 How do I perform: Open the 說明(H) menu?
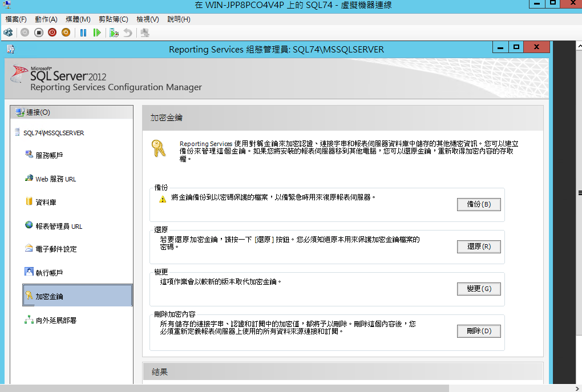[x=179, y=19]
